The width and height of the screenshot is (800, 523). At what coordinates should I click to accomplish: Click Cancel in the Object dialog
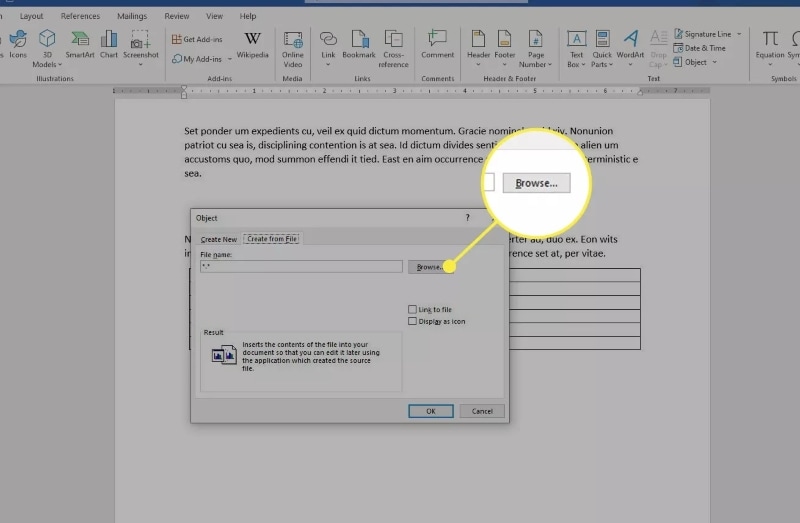click(x=482, y=411)
